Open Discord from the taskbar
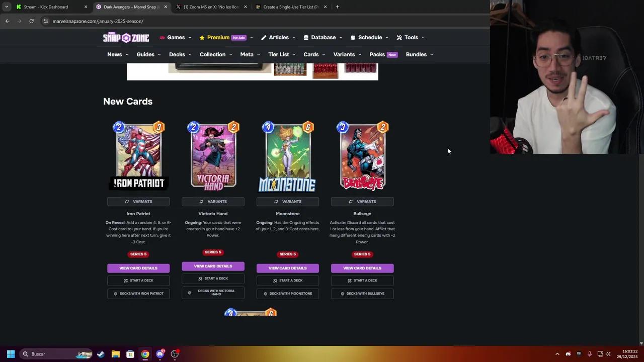 160,354
